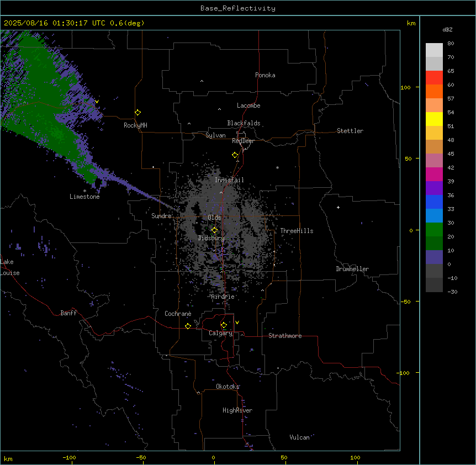Viewport: 476px width, 465px height.
Task: Click the yellow diamond marker below Cochrane
Action: (188, 326)
